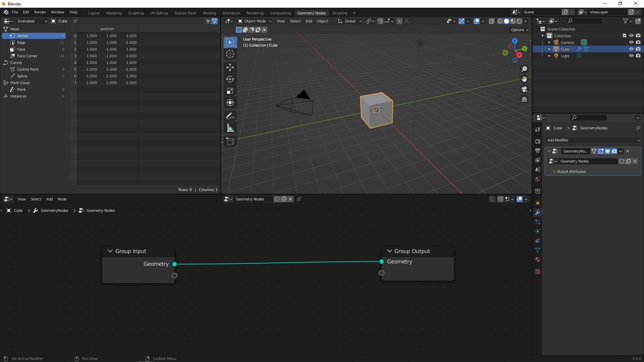Select the 3D Cursor tool
This screenshot has height=362, width=644.
pyautogui.click(x=230, y=54)
